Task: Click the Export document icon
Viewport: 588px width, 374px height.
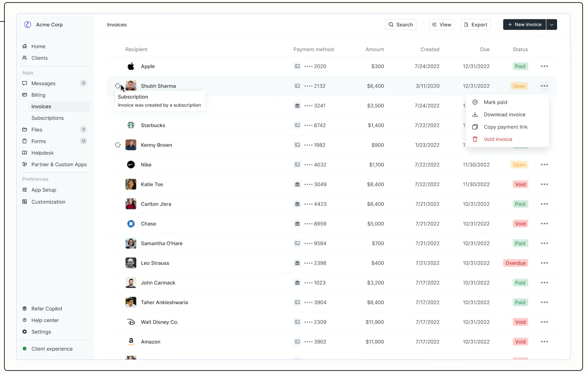Action: click(x=465, y=24)
